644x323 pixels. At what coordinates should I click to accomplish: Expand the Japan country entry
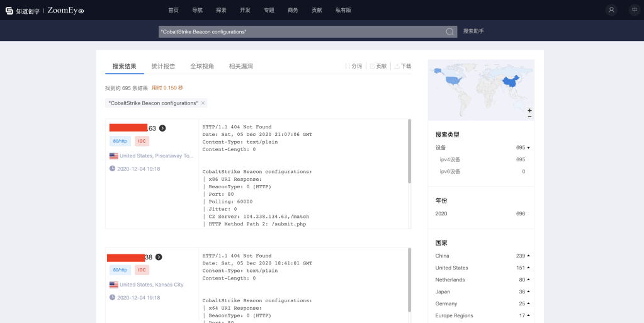click(x=529, y=292)
